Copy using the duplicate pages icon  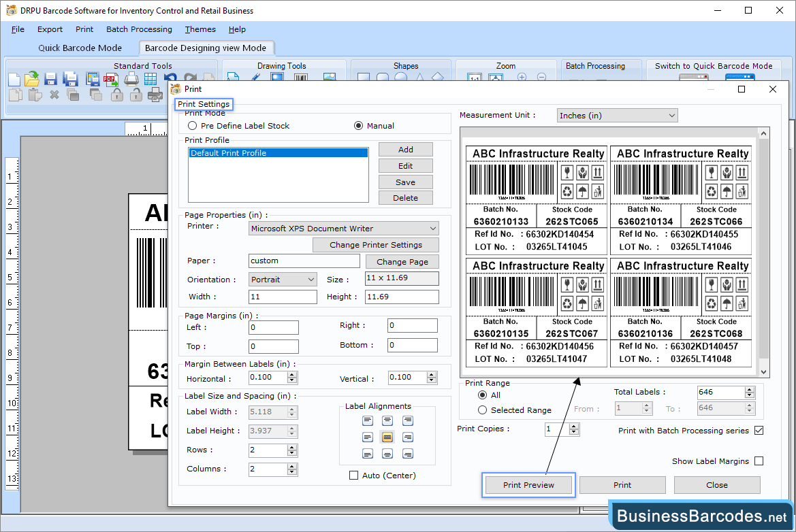16,95
